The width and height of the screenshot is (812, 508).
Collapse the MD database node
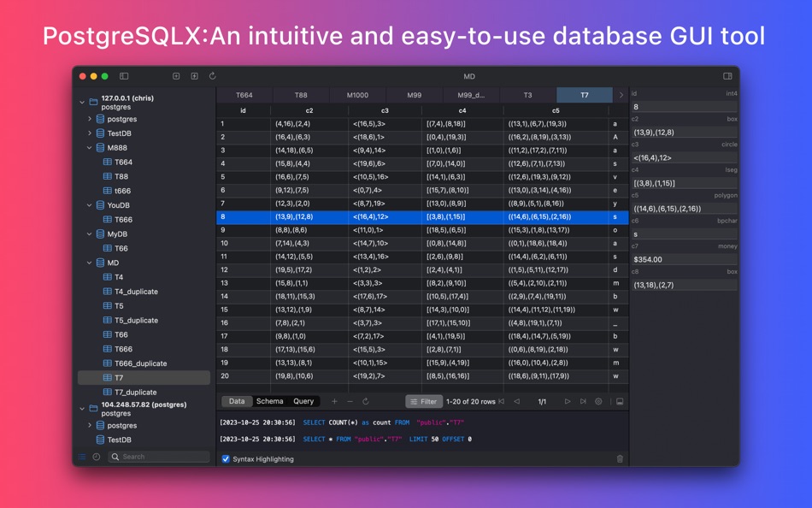pos(90,263)
